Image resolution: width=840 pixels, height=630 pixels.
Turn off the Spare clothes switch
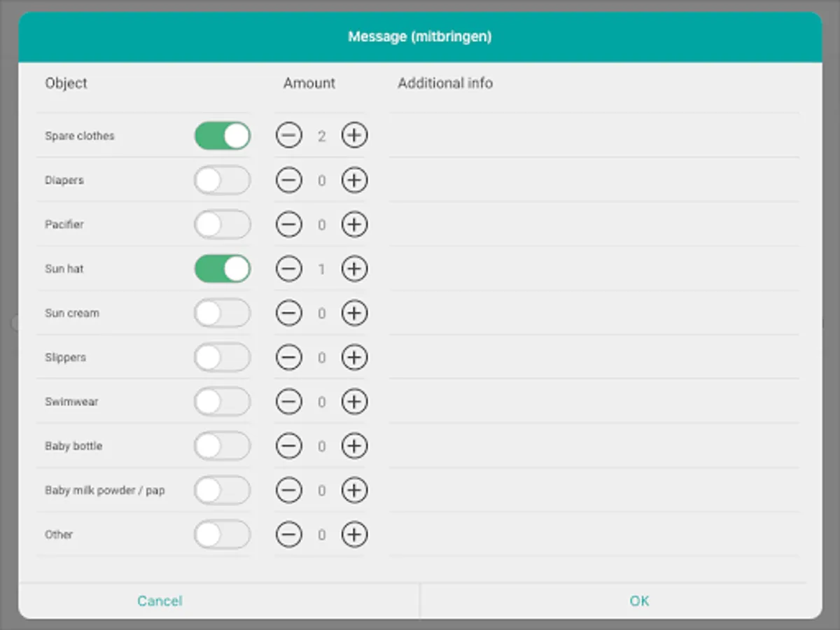coord(223,136)
